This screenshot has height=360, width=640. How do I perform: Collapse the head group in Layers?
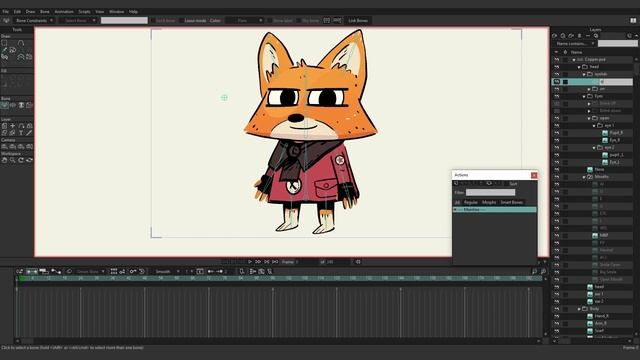[x=579, y=67]
